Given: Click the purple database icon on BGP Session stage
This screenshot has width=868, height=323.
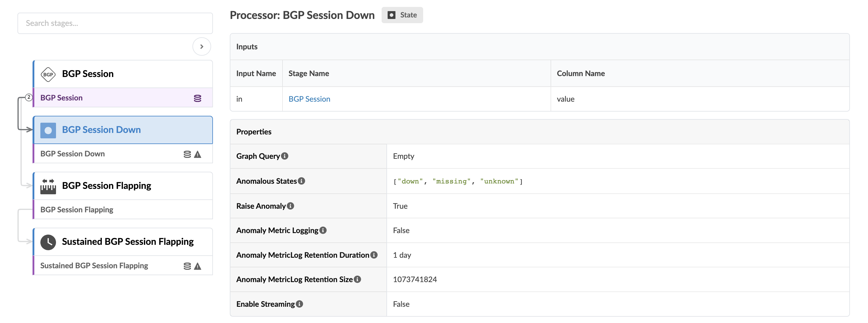Looking at the screenshot, I should tap(198, 98).
